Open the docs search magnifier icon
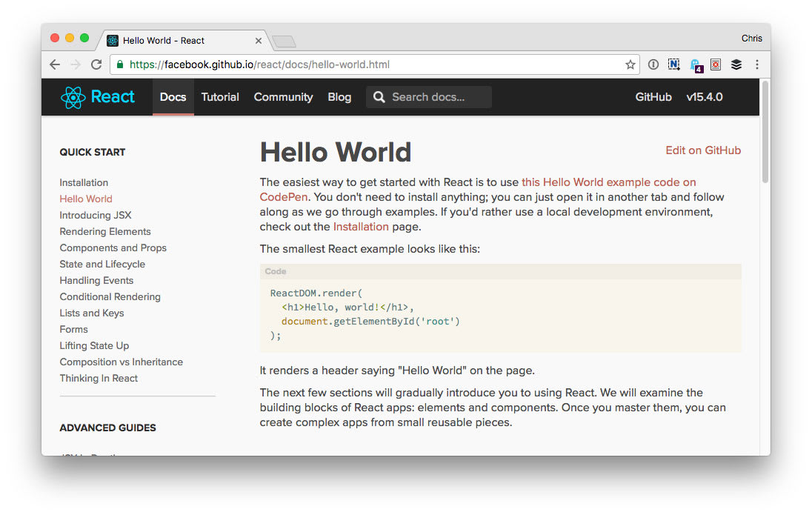 coord(379,97)
